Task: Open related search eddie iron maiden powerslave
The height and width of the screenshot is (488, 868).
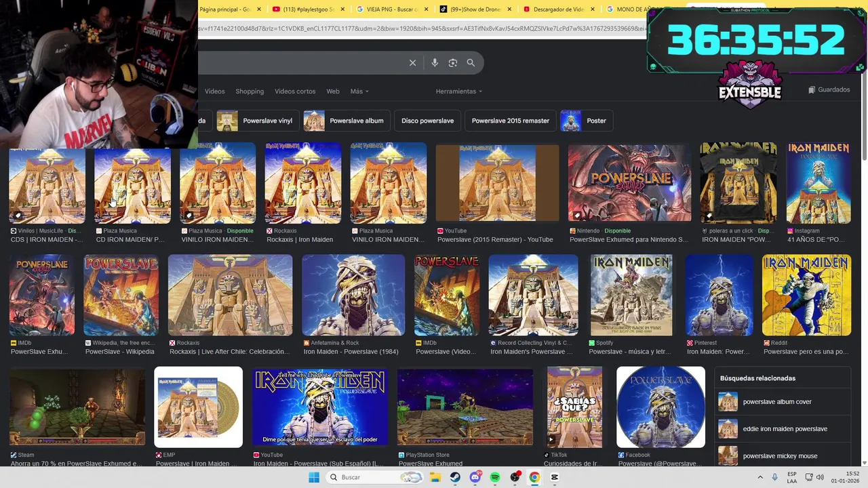Action: (x=783, y=429)
